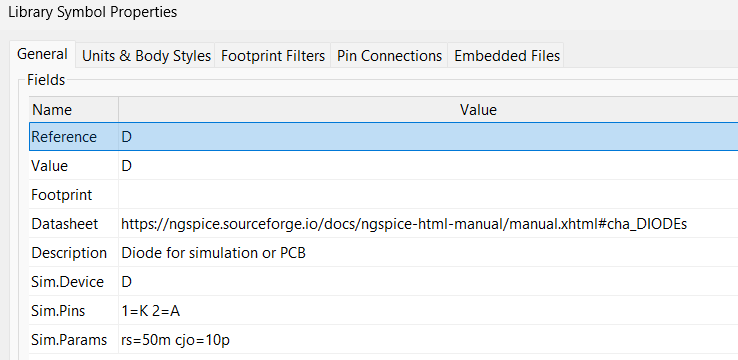Screen dimensions: 738x360
Task: Select the Reference field name cell
Action: (x=74, y=136)
